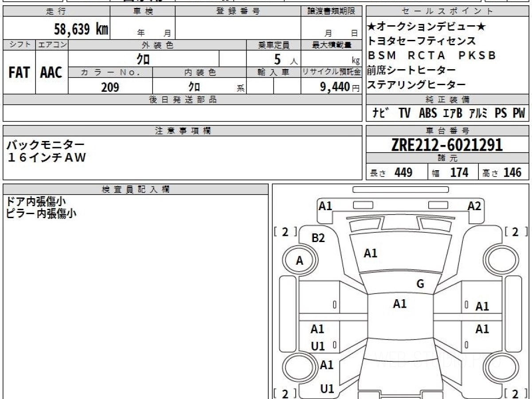Select the 車台番号 header
Screen dimensions: 532x399
448,130
